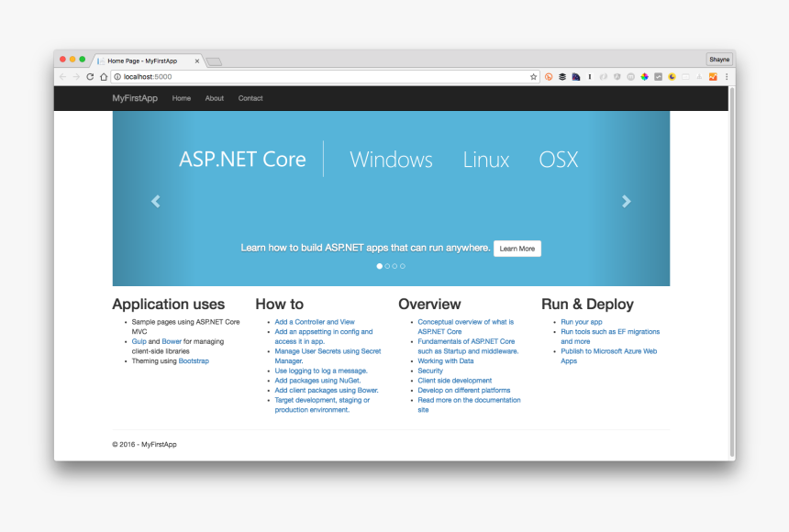This screenshot has width=789, height=532.
Task: Click the Sample pages using ASP.NET Core MVC text
Action: (185, 327)
